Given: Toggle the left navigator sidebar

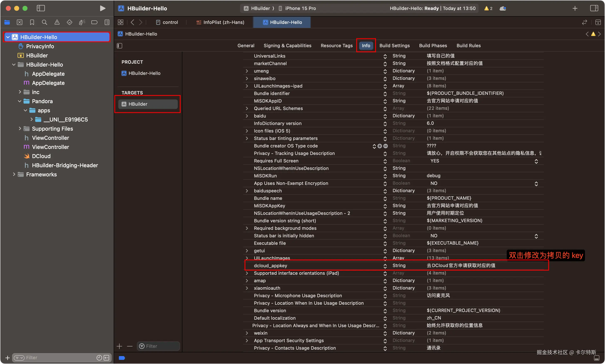Looking at the screenshot, I should point(41,8).
